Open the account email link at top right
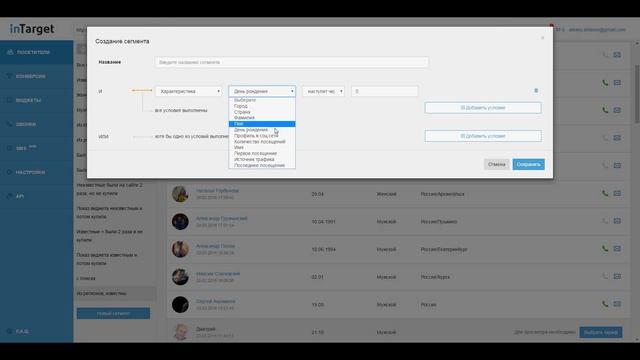Viewport: 640px width, 360px height. click(x=597, y=30)
